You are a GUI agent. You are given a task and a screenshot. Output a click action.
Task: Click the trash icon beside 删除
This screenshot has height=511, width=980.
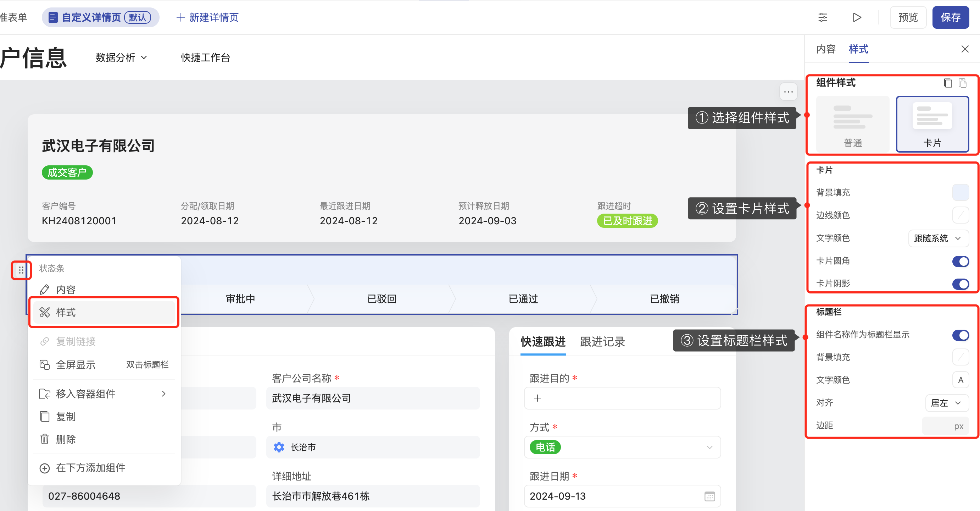(x=45, y=439)
